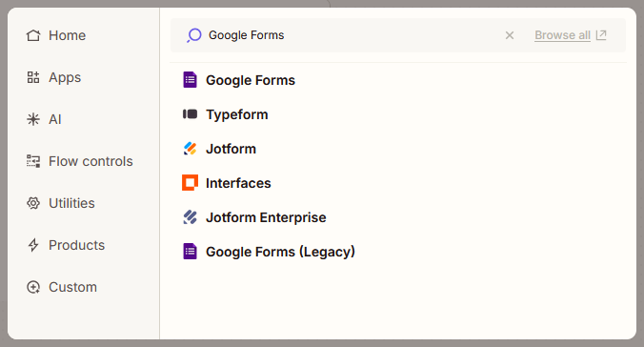The width and height of the screenshot is (644, 347).
Task: Click the orange Interfaces icon
Action: 190,183
